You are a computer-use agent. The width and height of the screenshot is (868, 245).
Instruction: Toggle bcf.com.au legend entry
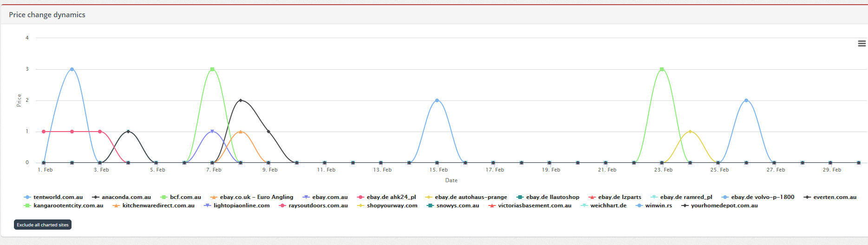(x=181, y=197)
